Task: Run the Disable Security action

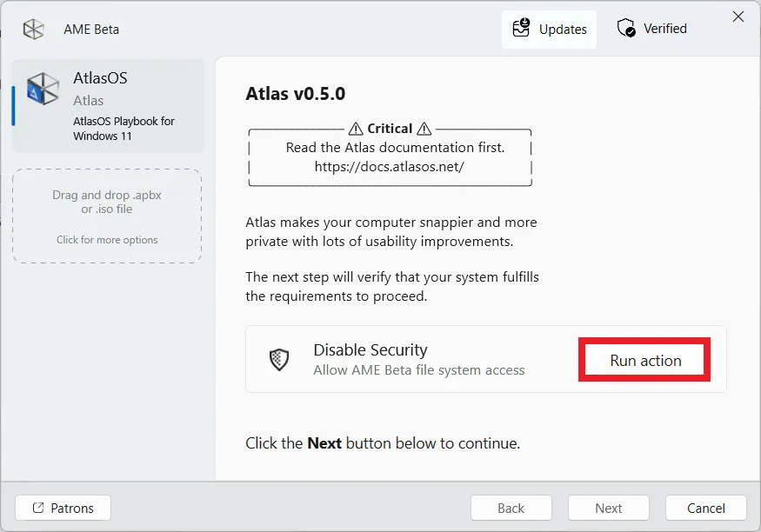Action: [x=644, y=359]
